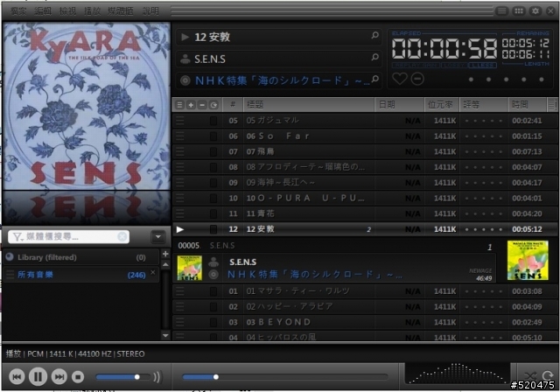Skip to previous track
560x392 pixels.
[17, 376]
